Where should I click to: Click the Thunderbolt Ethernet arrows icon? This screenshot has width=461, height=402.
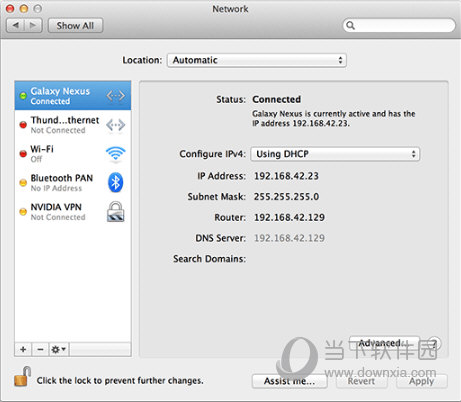tap(116, 125)
